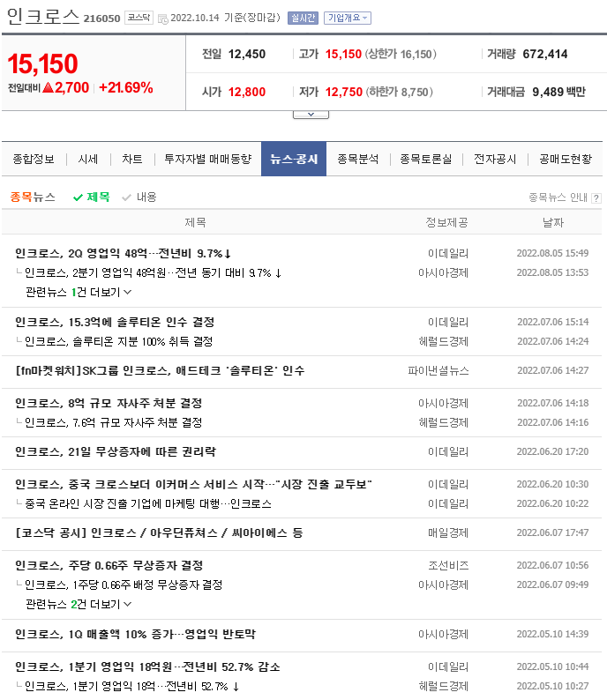The image size is (607, 700).
Task: Switch to the 종합정보 tab
Action: (34, 159)
